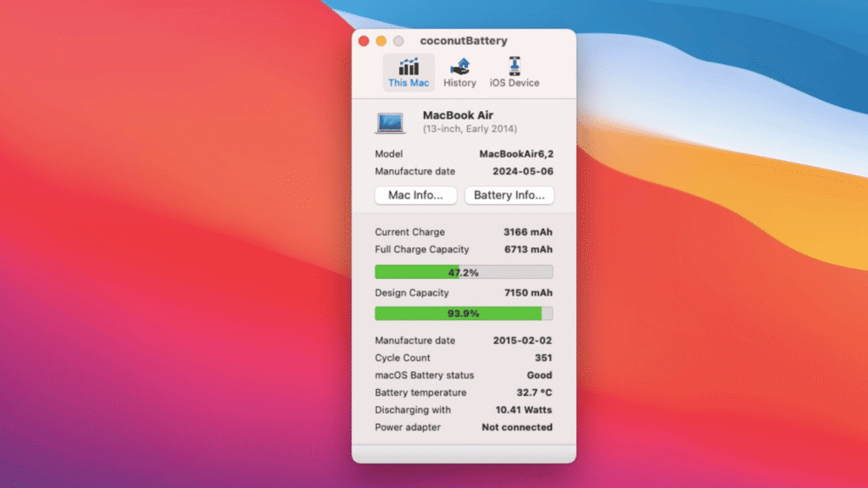Click the 2015-02-02 battery manufacture date

[x=522, y=341]
